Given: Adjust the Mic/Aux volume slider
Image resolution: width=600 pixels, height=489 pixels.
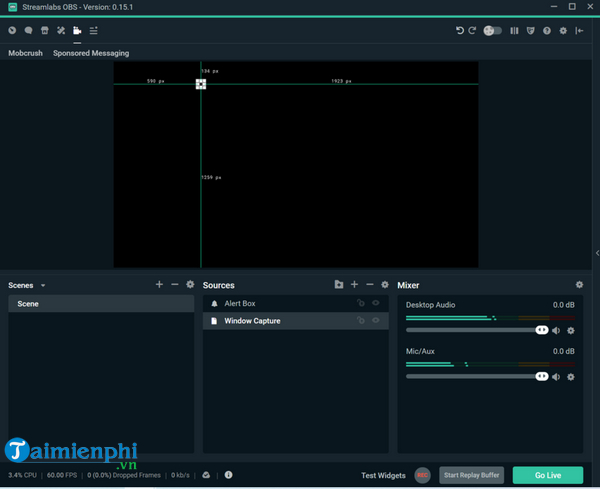Looking at the screenshot, I should point(477,377).
